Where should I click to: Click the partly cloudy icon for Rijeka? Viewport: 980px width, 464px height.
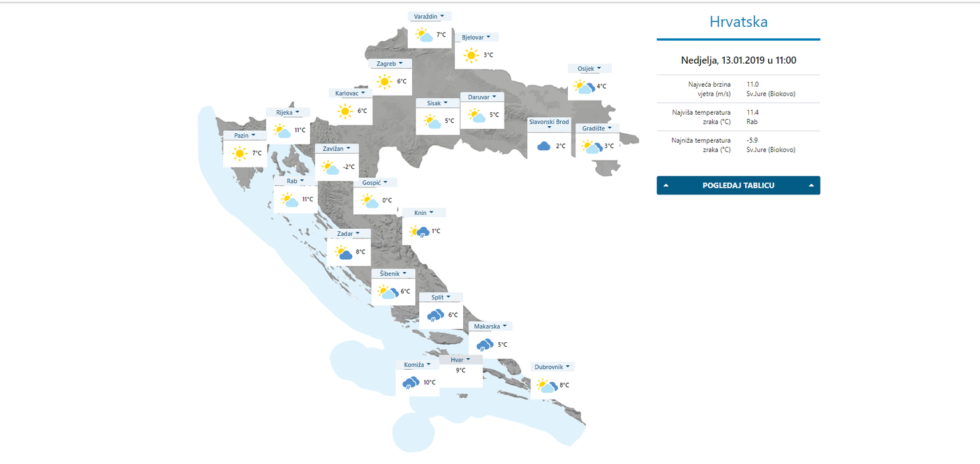pyautogui.click(x=282, y=131)
